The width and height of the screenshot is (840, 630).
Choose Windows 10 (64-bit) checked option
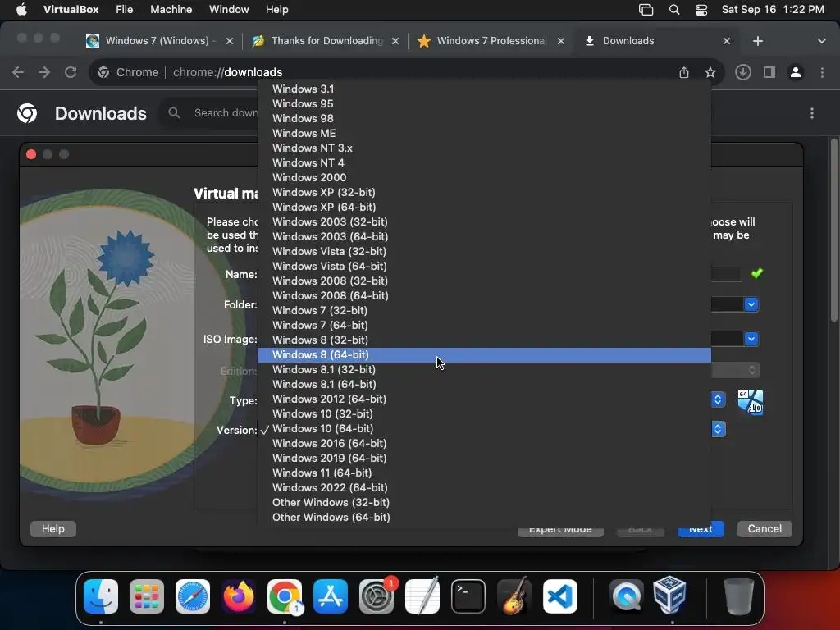click(484, 428)
